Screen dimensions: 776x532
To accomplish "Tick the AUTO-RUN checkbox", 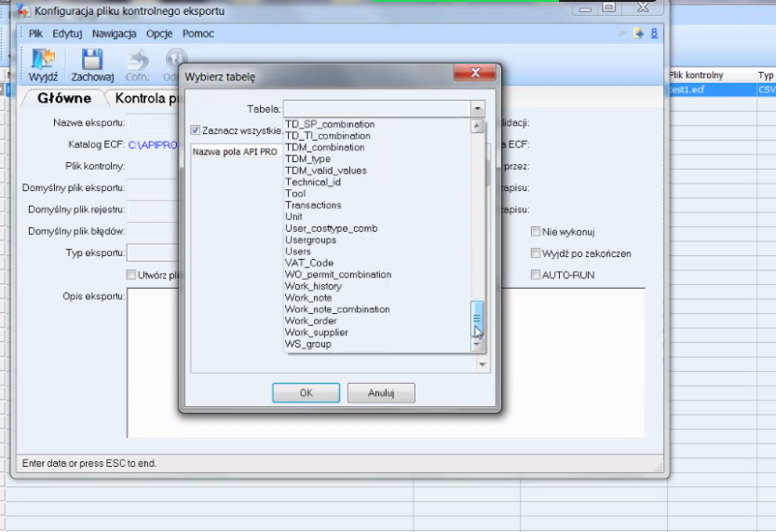I will (x=535, y=275).
